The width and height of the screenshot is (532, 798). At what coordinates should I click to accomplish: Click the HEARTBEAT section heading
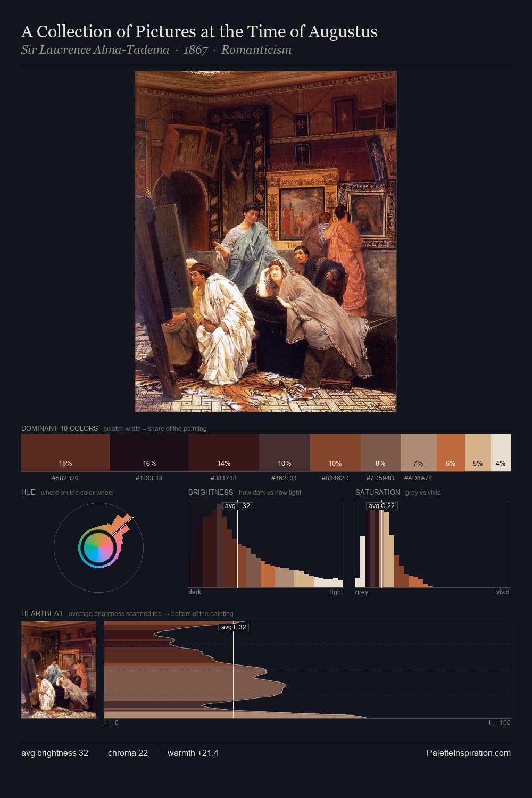point(42,613)
